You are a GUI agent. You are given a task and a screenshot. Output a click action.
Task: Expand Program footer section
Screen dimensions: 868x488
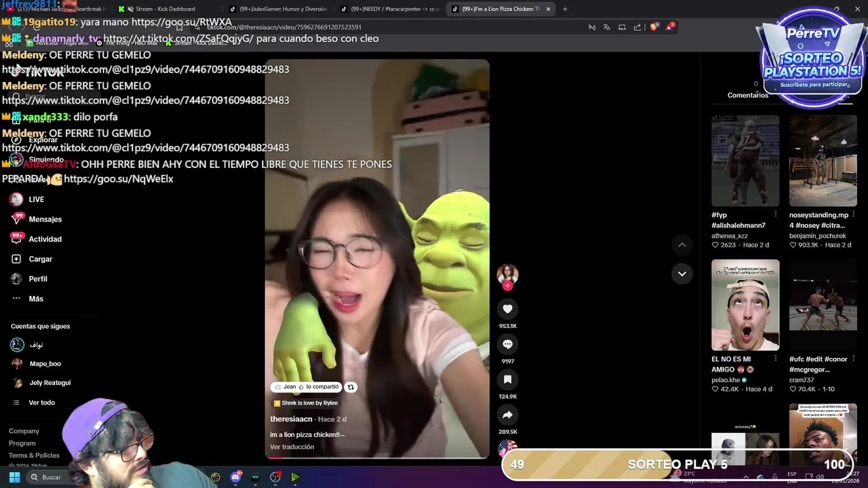[22, 443]
